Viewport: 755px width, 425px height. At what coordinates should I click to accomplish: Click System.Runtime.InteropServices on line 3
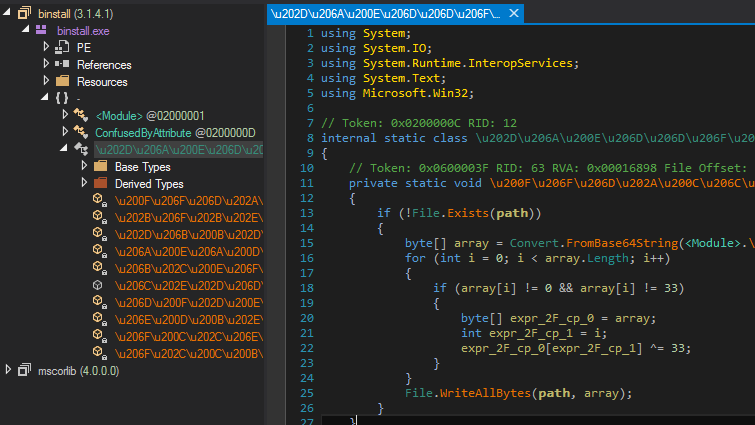[x=468, y=63]
